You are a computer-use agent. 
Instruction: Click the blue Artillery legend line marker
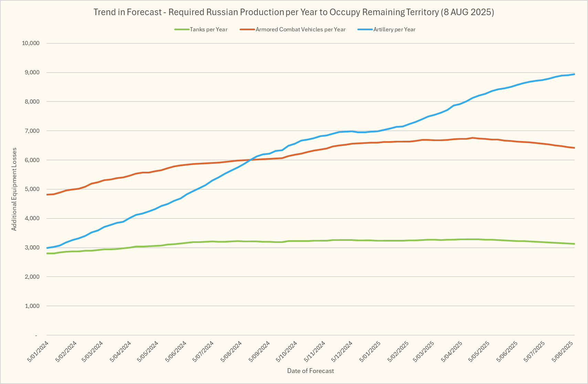[x=365, y=30]
